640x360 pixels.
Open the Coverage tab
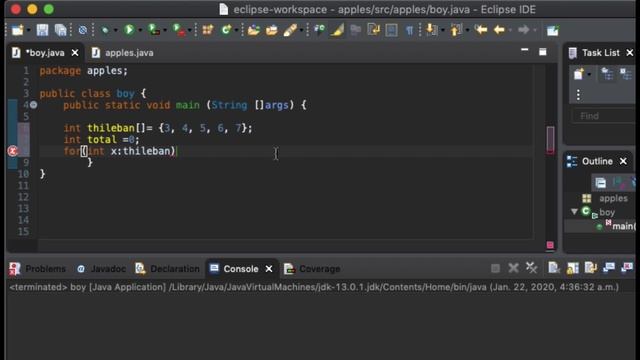point(312,269)
